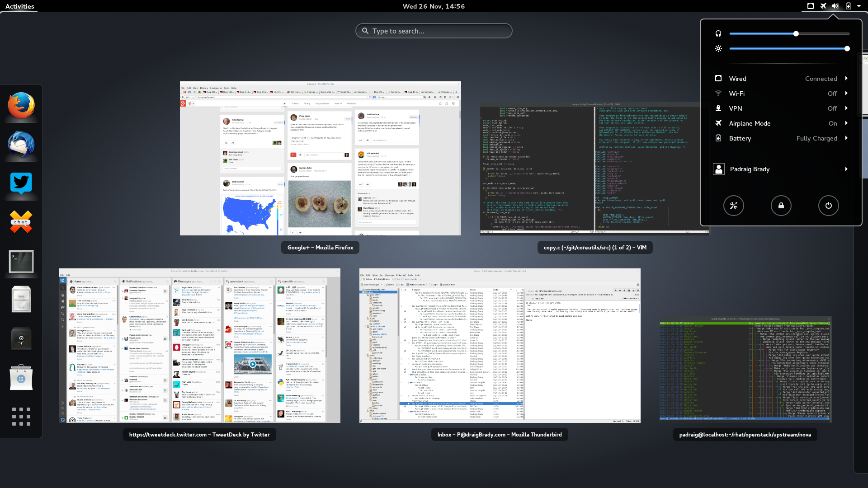The image size is (868, 488).
Task: Lock the screen with padlock button
Action: 781,206
